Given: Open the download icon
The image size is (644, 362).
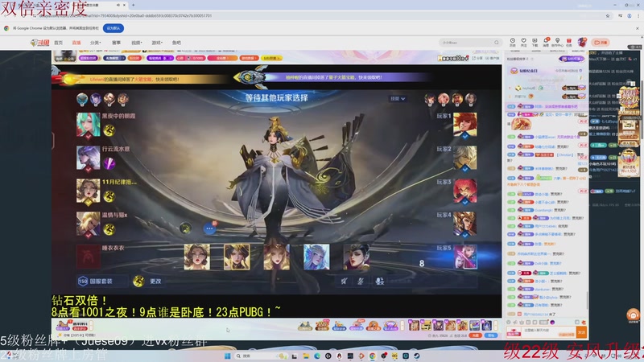Looking at the screenshot, I should click(x=535, y=42).
